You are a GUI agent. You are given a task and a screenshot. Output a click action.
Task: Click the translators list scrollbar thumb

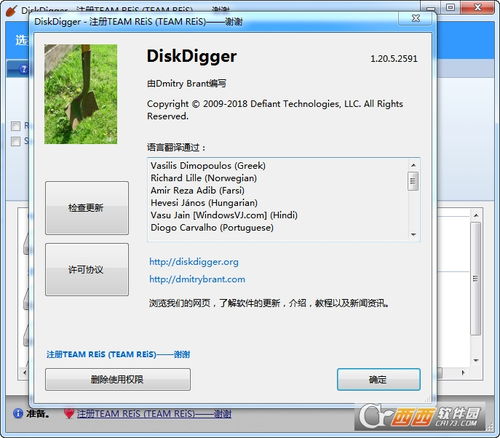tap(413, 181)
